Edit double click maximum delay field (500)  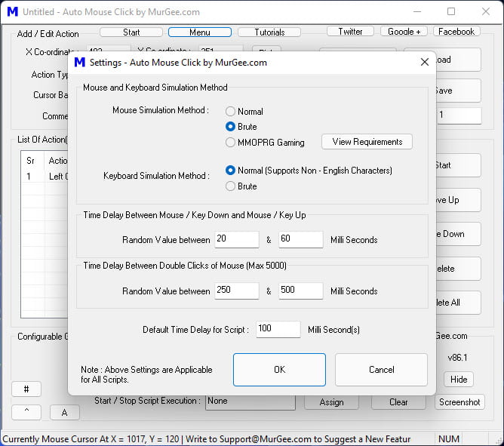pyautogui.click(x=300, y=291)
